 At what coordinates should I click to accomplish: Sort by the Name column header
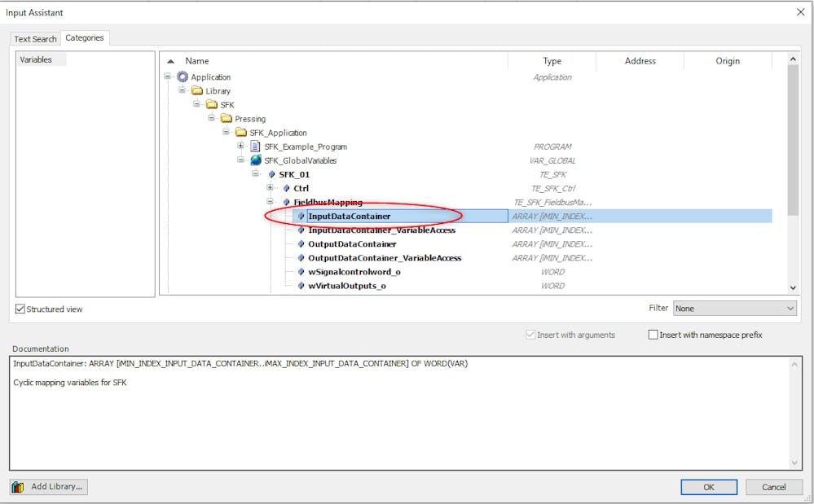point(197,61)
